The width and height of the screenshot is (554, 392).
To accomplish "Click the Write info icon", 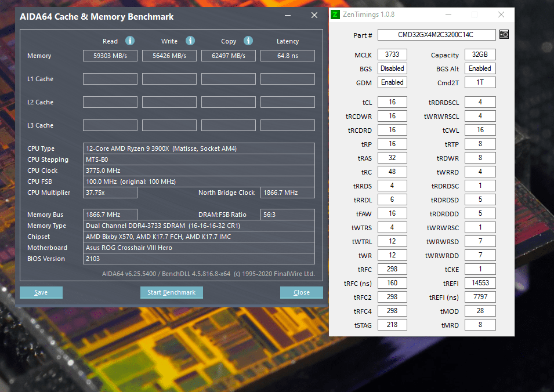I will tap(190, 41).
